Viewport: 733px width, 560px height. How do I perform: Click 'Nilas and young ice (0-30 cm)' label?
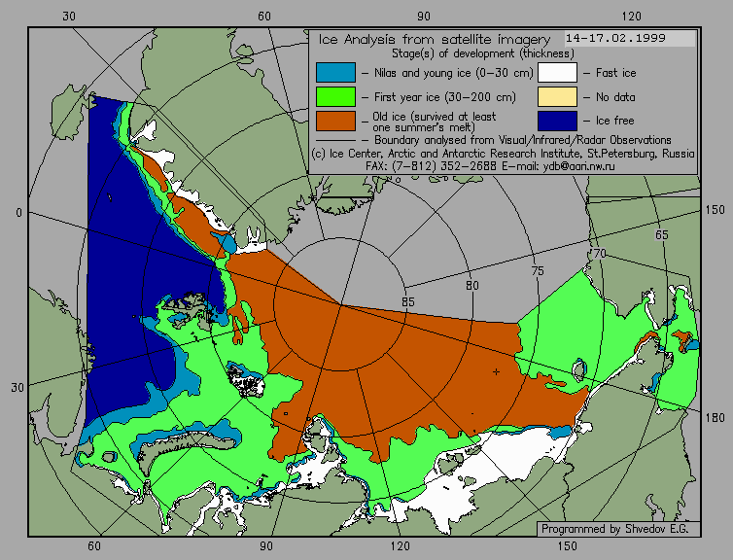[x=453, y=73]
